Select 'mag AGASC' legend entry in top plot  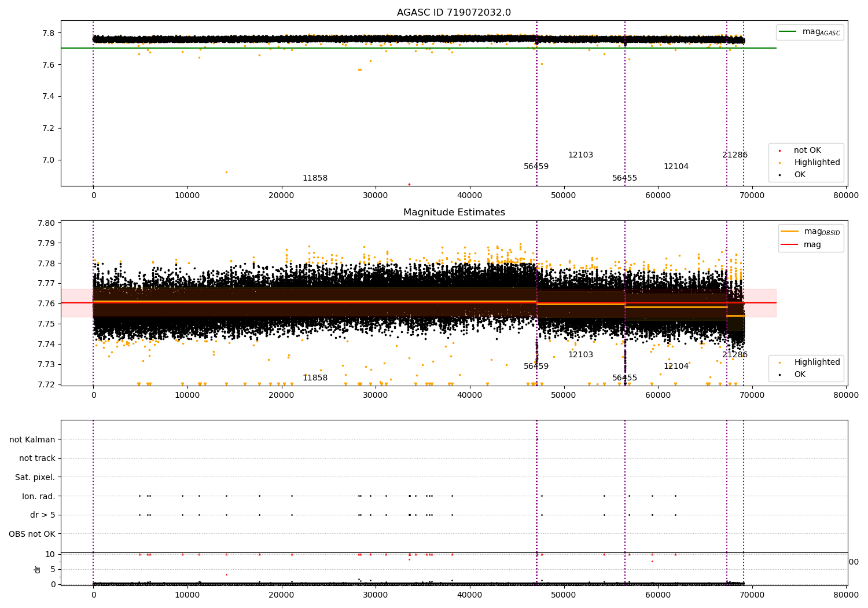click(810, 32)
